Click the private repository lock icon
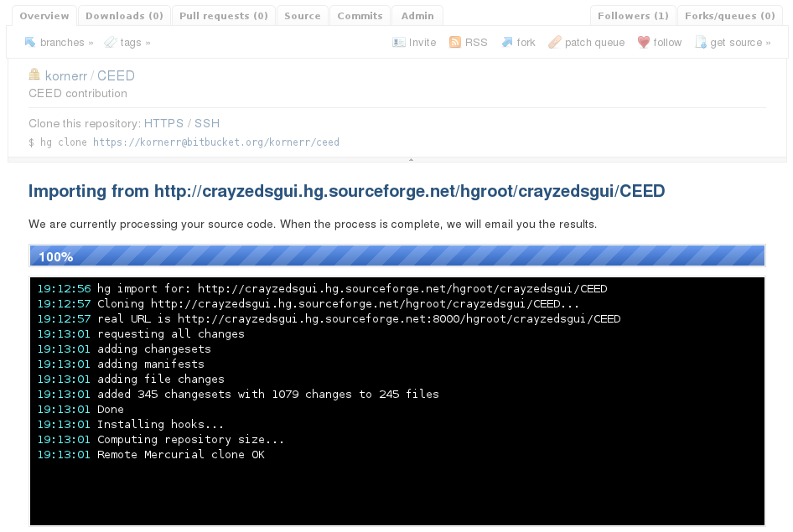The width and height of the screenshot is (793, 532). (34, 75)
